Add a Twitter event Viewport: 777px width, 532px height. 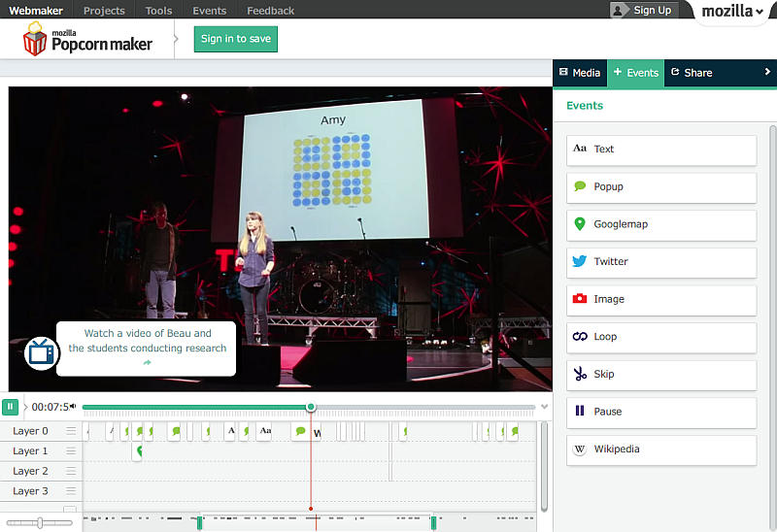[660, 262]
